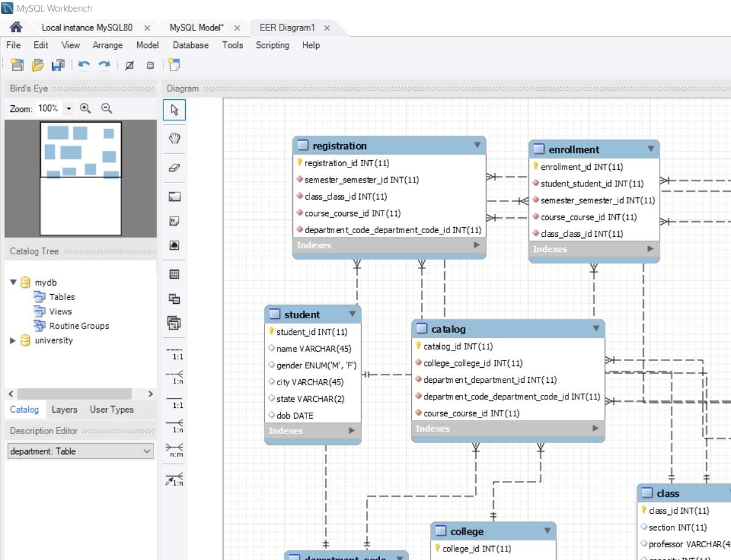Image resolution: width=731 pixels, height=560 pixels.
Task: Click the enrollment table title
Action: 574,149
